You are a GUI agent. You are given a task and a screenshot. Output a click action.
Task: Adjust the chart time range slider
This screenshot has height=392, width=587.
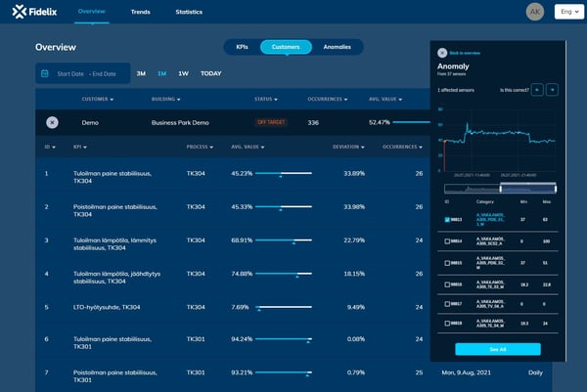click(x=499, y=188)
